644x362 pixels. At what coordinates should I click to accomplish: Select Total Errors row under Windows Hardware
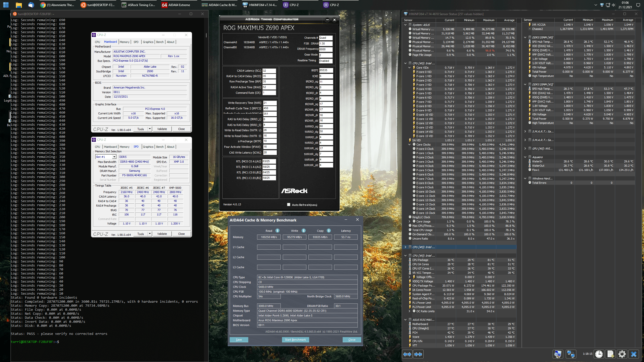pyautogui.click(x=579, y=183)
